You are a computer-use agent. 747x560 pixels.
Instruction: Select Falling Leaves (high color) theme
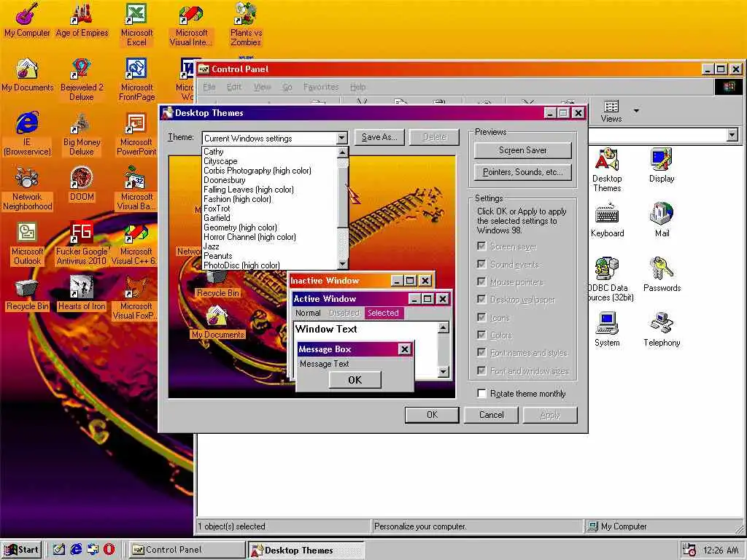click(270, 189)
